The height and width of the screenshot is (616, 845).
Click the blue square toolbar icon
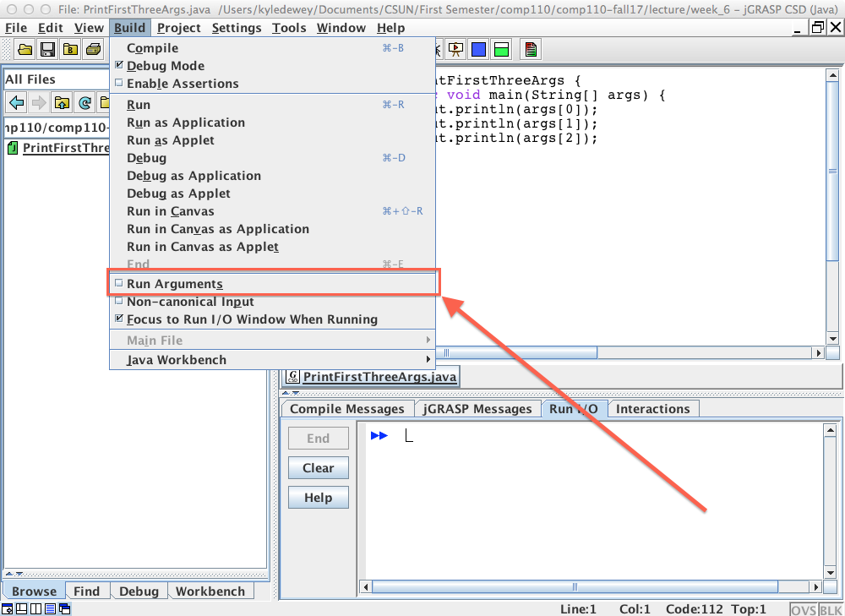point(478,49)
